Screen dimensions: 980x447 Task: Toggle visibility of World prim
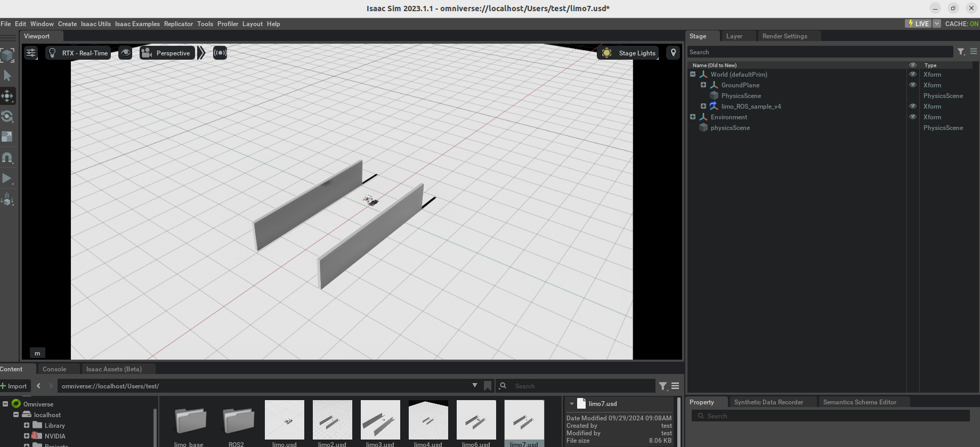(913, 75)
